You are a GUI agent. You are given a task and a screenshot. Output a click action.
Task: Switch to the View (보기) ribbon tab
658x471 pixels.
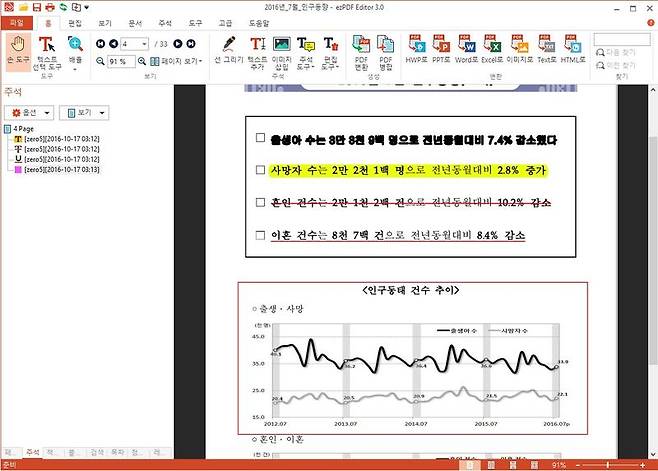(x=104, y=23)
